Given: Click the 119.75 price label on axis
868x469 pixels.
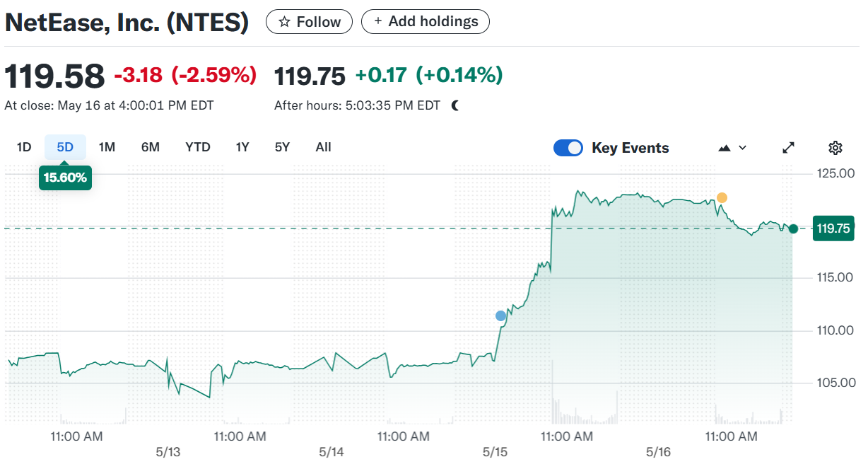Looking at the screenshot, I should point(833,228).
